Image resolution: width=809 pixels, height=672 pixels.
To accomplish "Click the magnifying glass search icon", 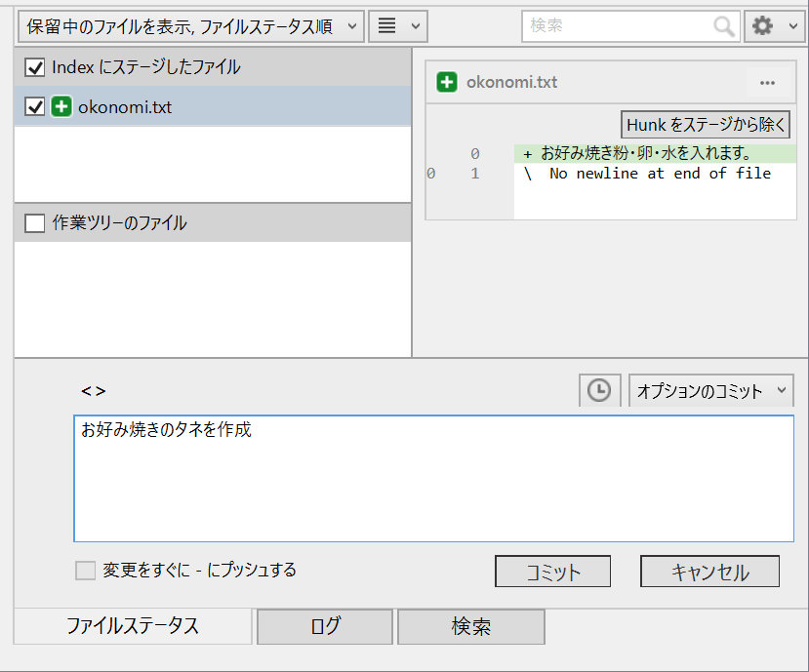I will (724, 26).
